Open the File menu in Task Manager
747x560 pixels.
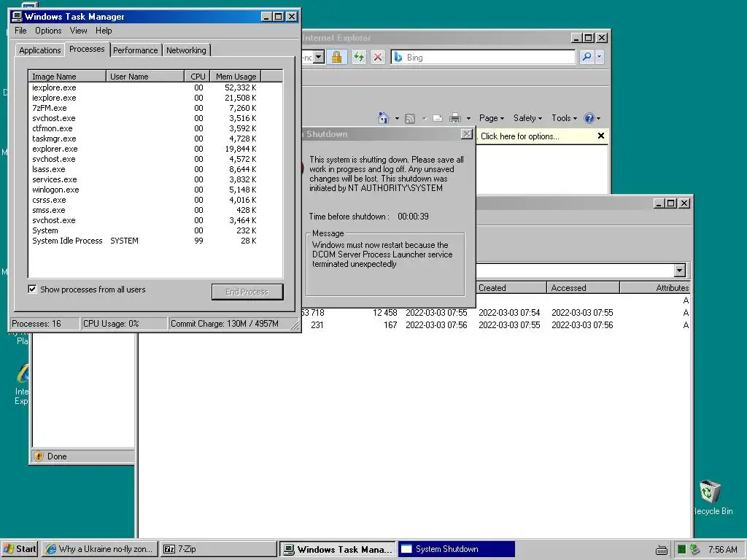click(x=20, y=31)
